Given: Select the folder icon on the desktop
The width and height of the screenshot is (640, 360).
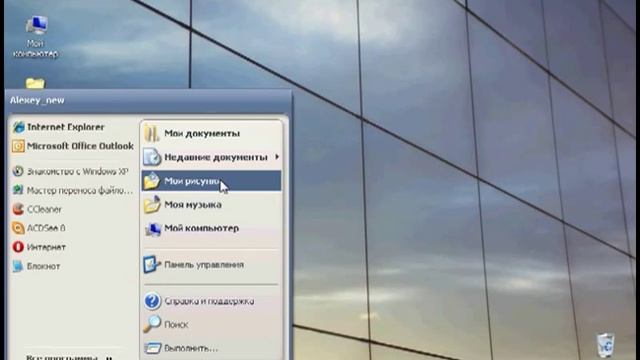Looking at the screenshot, I should (35, 83).
